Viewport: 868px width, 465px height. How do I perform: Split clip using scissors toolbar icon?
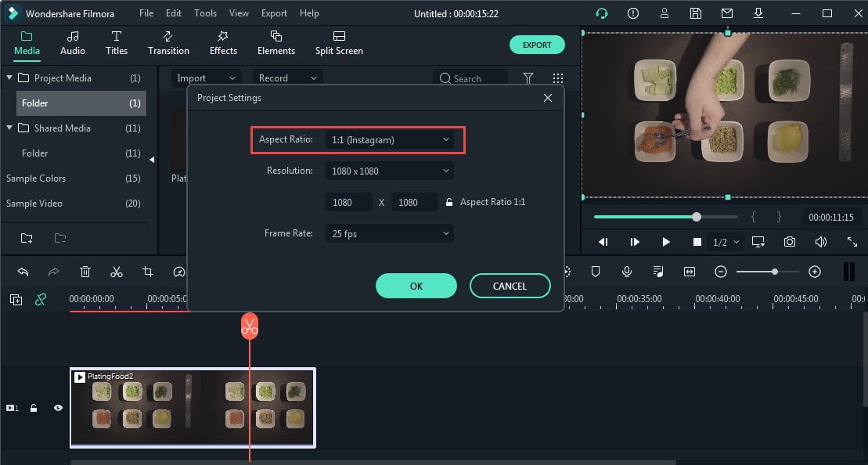tap(117, 271)
